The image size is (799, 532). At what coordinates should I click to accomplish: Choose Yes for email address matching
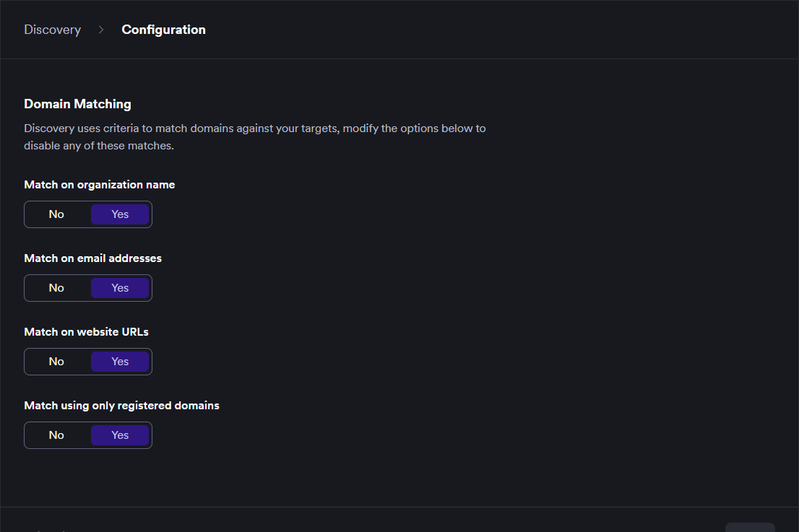click(x=120, y=288)
